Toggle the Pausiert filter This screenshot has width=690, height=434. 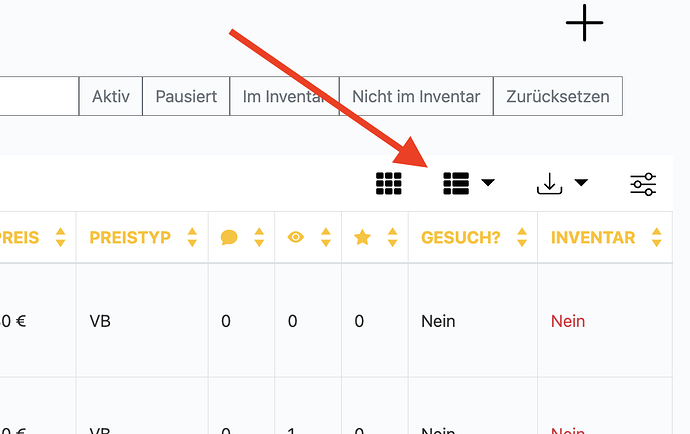pos(186,97)
